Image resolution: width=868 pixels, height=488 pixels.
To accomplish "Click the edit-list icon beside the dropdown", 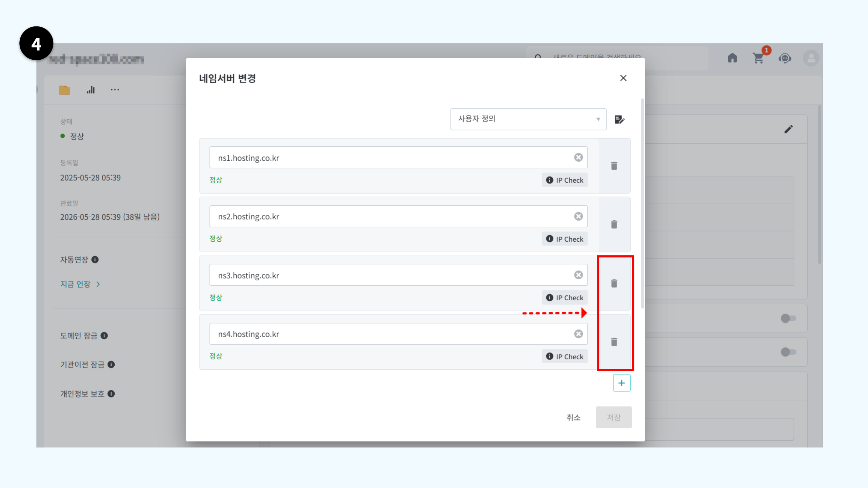I will pos(619,119).
